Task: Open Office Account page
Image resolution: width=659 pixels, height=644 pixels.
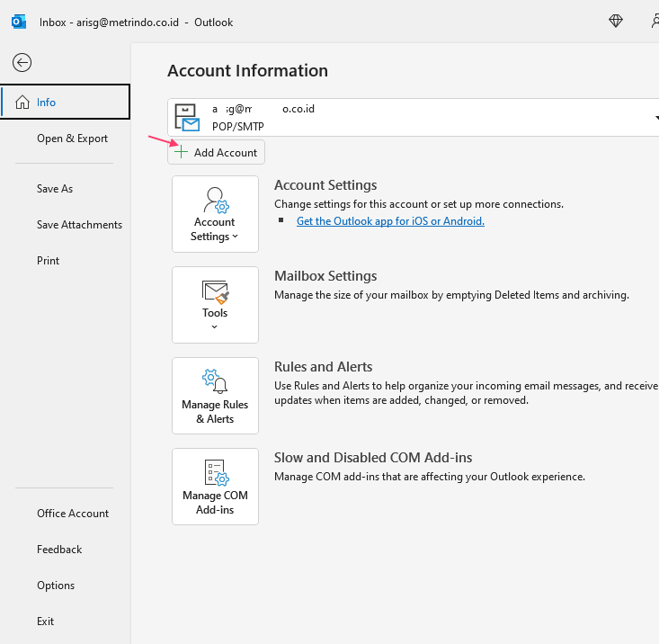Action: (73, 514)
